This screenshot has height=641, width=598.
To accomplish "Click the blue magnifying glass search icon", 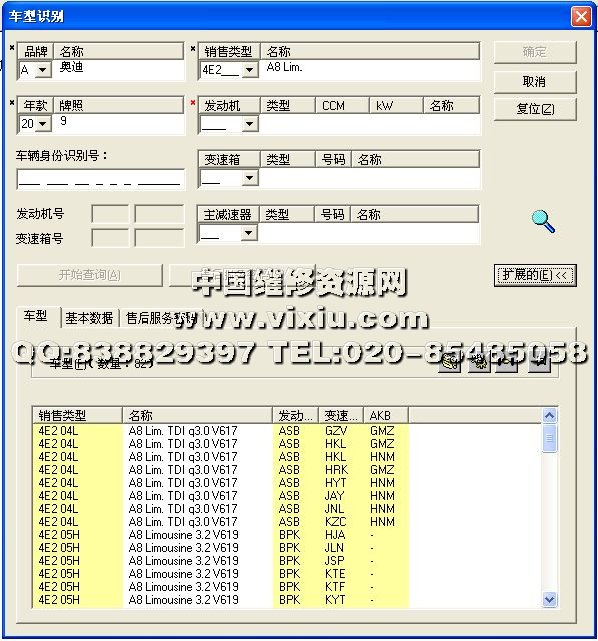I will (x=543, y=221).
